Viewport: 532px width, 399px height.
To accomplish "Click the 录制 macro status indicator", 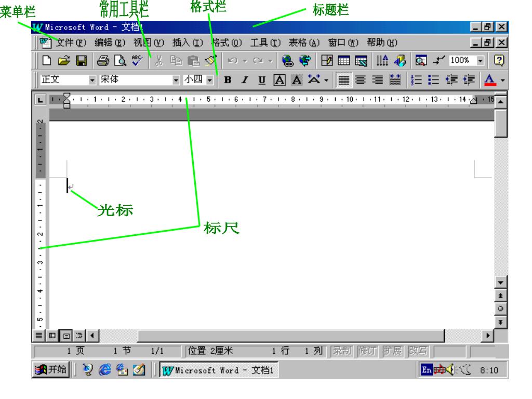I will coord(342,351).
